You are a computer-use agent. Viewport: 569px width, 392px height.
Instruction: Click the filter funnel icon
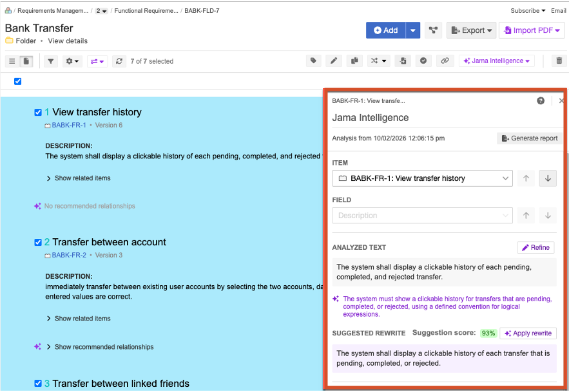(51, 61)
